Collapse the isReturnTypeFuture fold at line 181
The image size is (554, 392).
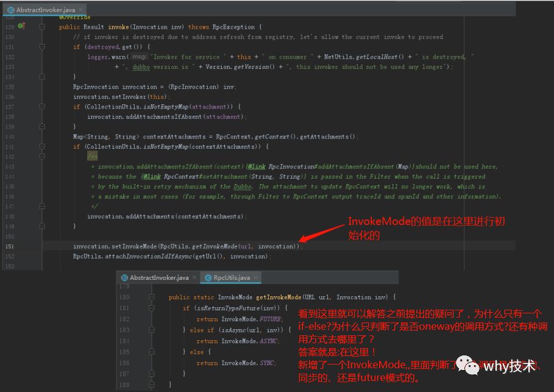click(152, 308)
